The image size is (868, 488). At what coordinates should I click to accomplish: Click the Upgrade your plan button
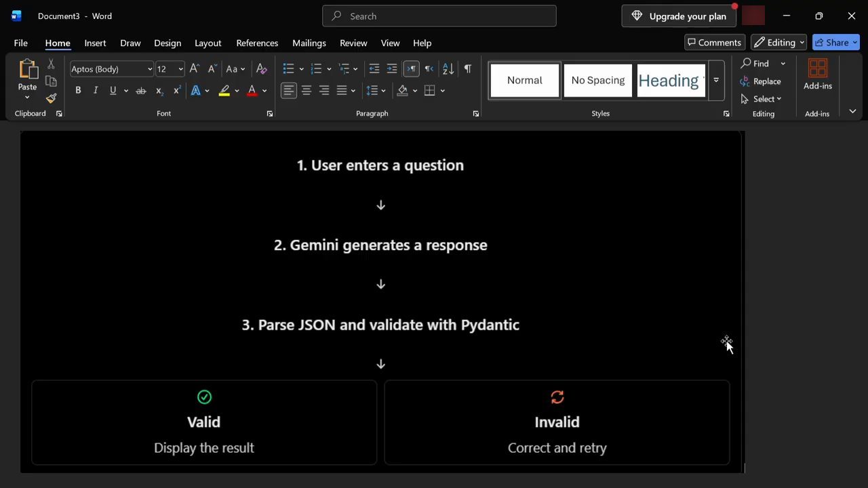click(679, 16)
